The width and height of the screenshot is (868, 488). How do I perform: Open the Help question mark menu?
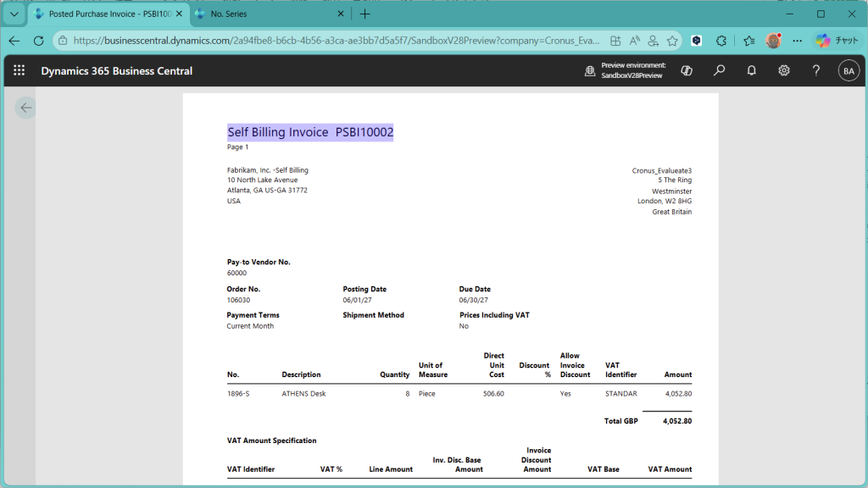click(815, 71)
